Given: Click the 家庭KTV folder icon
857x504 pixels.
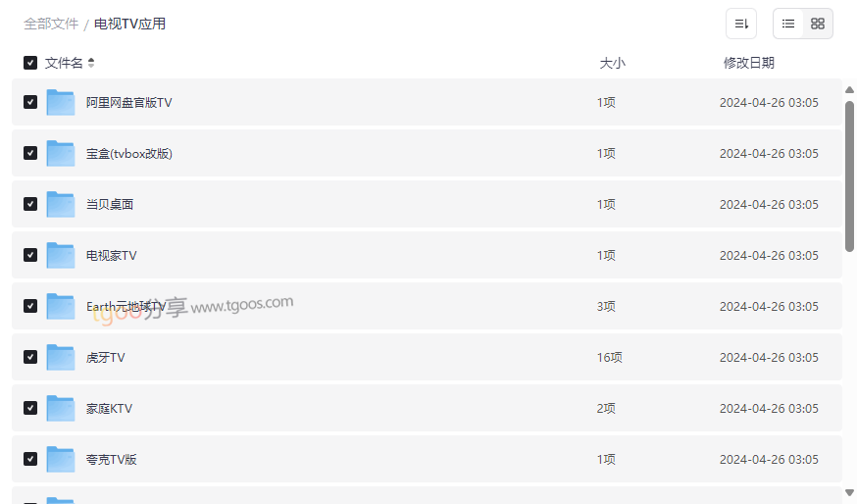Looking at the screenshot, I should 61,408.
